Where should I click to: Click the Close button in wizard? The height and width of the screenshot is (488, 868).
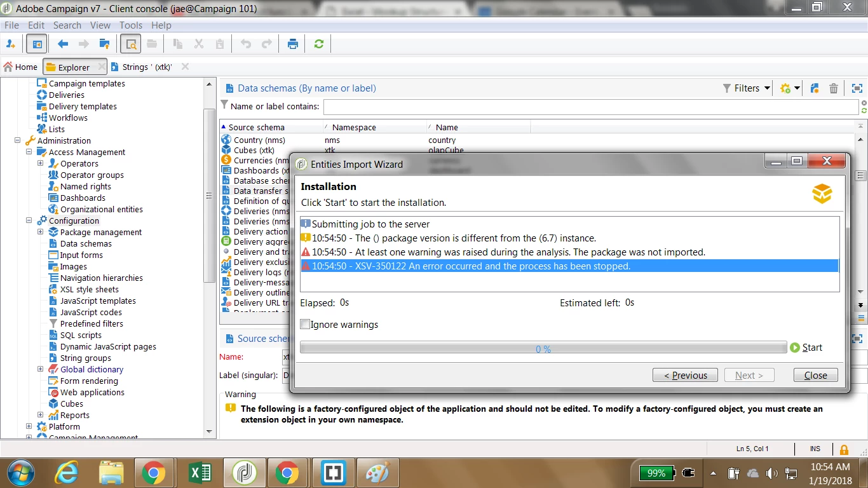point(816,375)
